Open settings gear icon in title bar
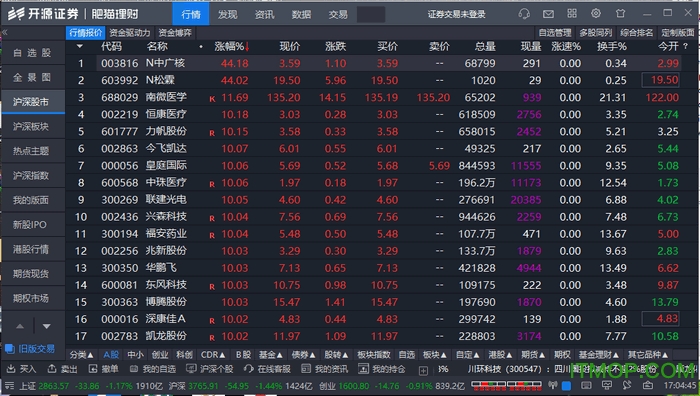This screenshot has width=700, height=396. (x=596, y=13)
